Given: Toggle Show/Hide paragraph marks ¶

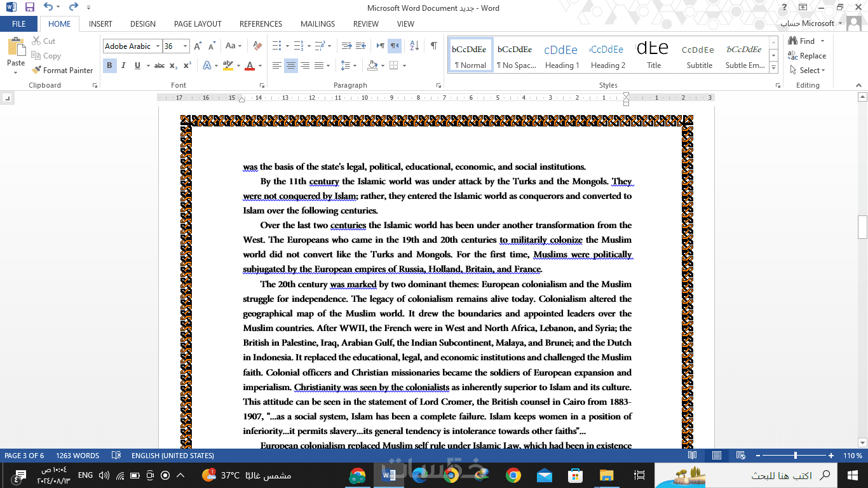Looking at the screenshot, I should point(433,46).
